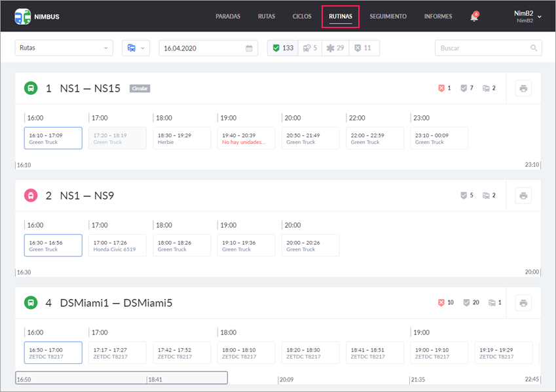Select the 16:10 – 17:09 Green Truck ride

(53, 138)
